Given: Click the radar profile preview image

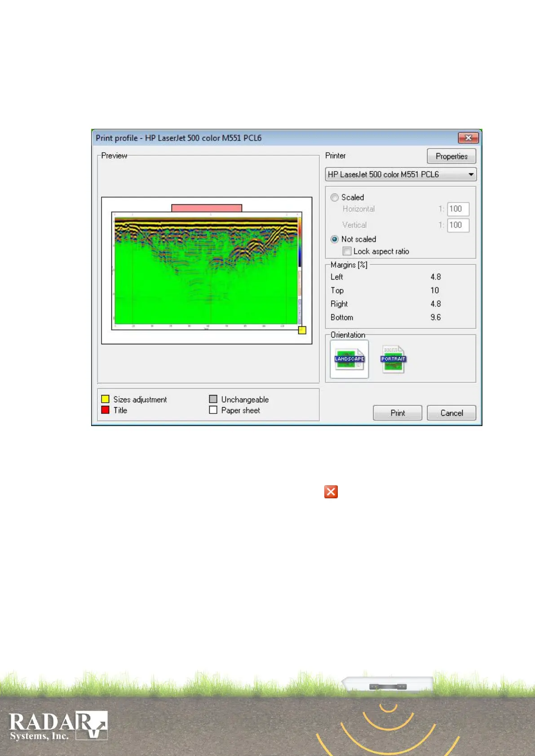Looking at the screenshot, I should pos(206,270).
